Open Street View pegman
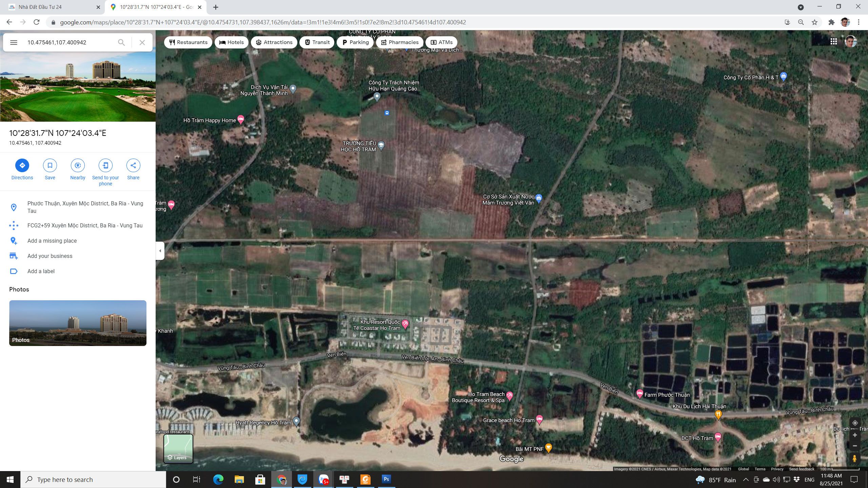The image size is (868, 488). point(855,459)
